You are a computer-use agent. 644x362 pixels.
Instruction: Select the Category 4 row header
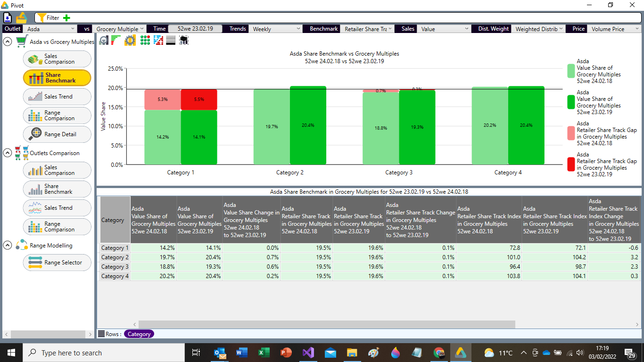click(115, 276)
